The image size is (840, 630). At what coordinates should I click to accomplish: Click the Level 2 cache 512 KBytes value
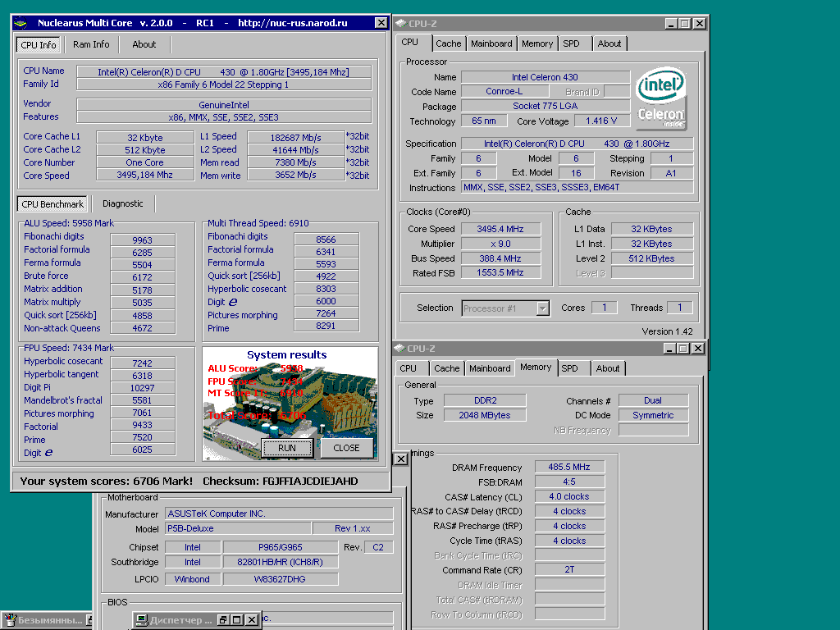click(652, 258)
